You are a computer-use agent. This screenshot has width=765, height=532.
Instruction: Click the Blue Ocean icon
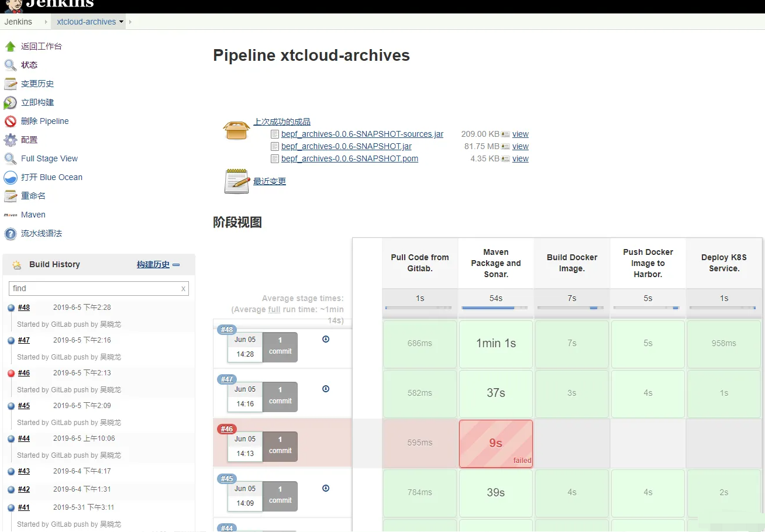pos(10,178)
